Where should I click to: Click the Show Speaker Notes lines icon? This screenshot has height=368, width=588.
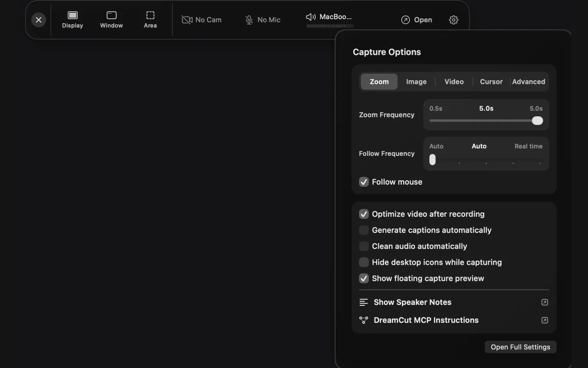363,302
